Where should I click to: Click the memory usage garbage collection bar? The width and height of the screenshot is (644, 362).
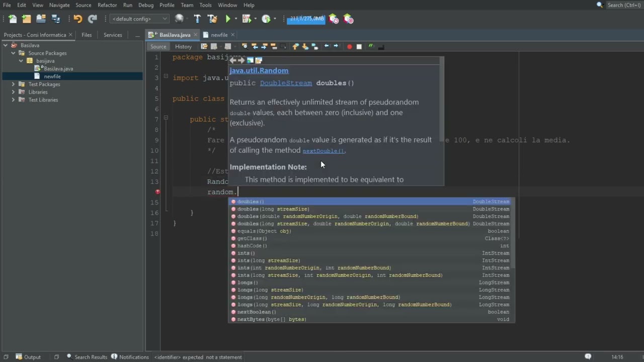point(306,19)
